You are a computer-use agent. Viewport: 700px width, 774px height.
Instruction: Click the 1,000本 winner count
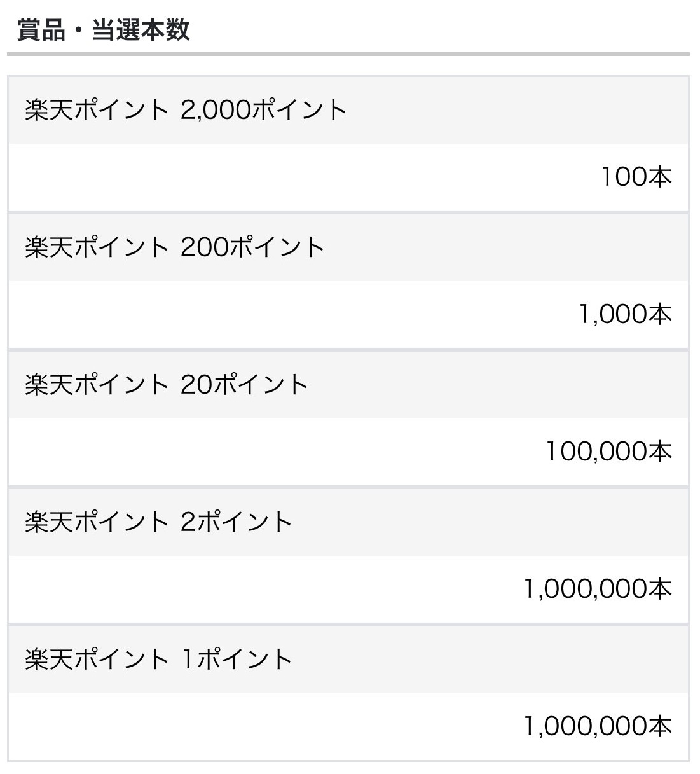tap(624, 314)
